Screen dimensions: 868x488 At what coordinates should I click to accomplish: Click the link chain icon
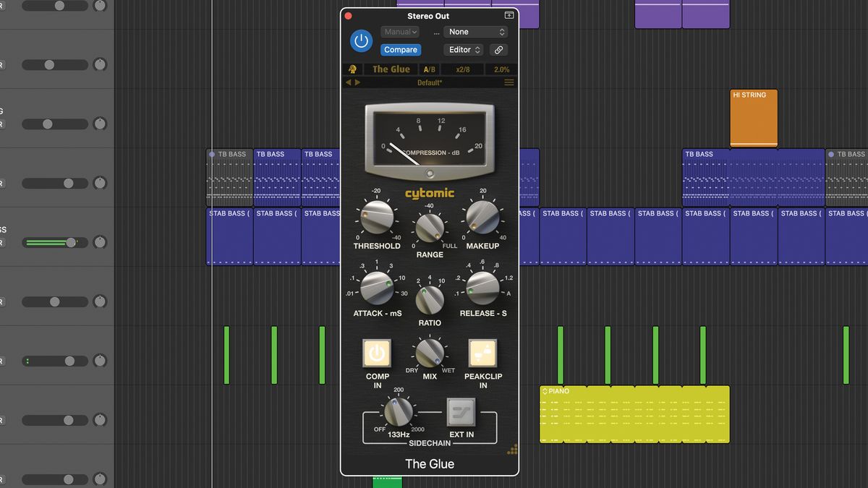click(498, 50)
